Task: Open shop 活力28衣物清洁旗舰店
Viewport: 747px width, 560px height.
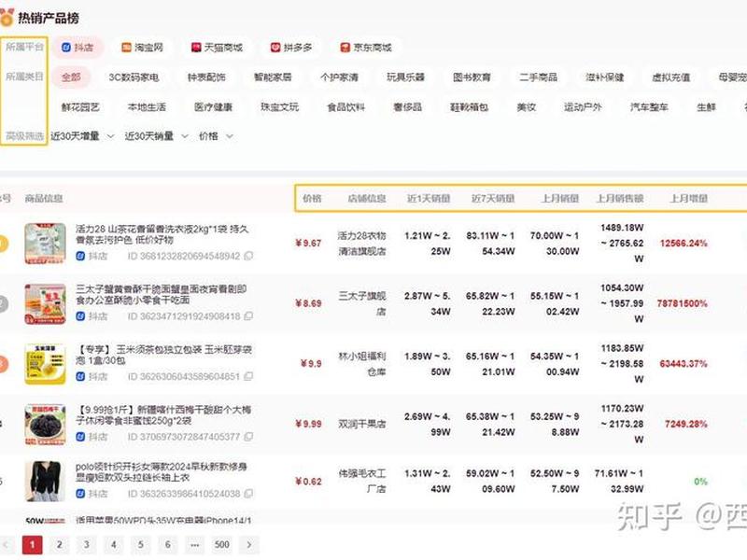Action: point(361,244)
